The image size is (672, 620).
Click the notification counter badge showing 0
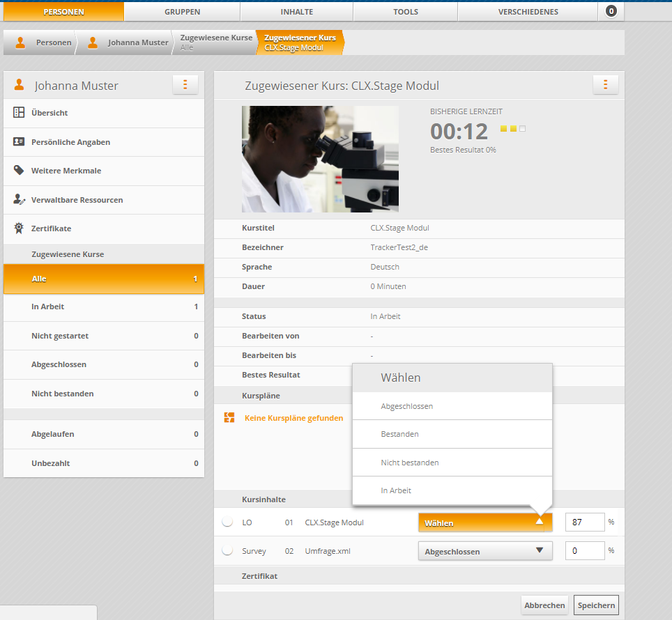611,11
